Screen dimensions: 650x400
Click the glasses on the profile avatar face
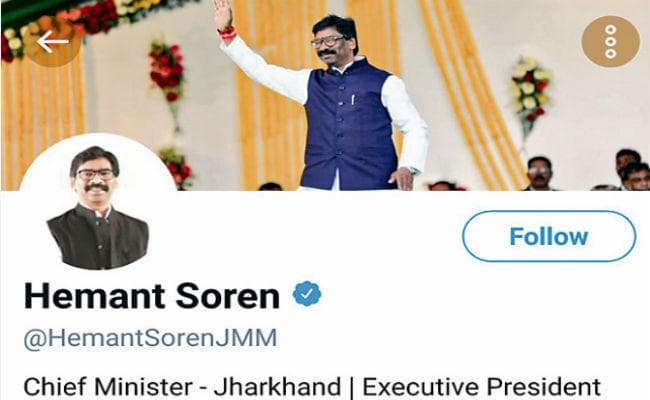point(95,174)
